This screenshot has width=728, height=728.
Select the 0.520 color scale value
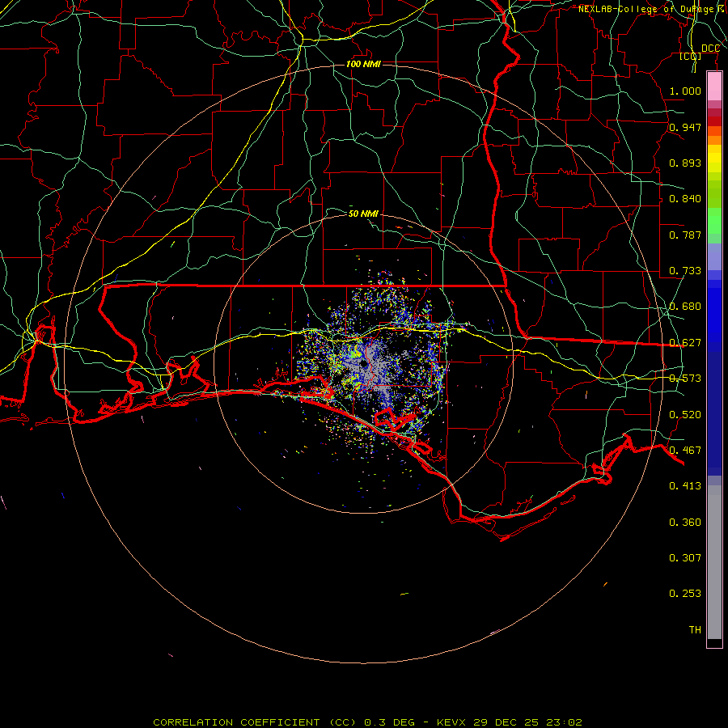point(685,415)
